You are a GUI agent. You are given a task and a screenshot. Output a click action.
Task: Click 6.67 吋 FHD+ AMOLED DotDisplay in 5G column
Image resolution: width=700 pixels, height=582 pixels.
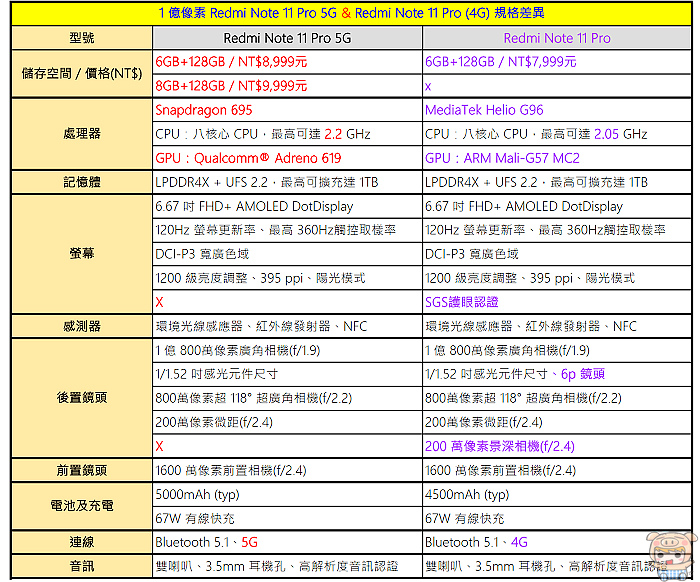pyautogui.click(x=287, y=206)
